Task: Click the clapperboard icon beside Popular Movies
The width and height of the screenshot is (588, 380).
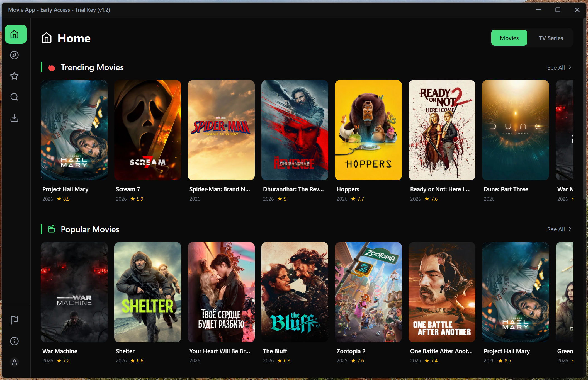Action: 52,229
